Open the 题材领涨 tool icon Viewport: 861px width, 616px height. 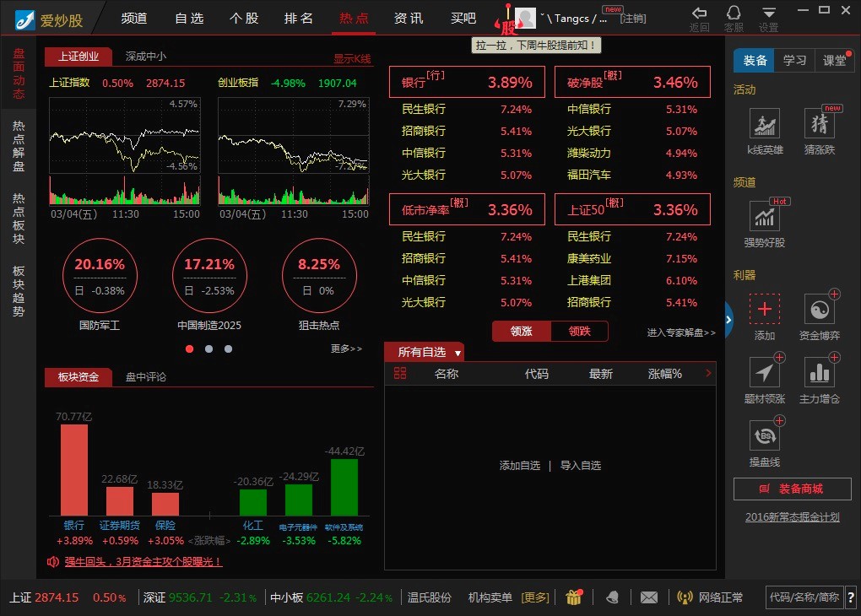tap(765, 372)
